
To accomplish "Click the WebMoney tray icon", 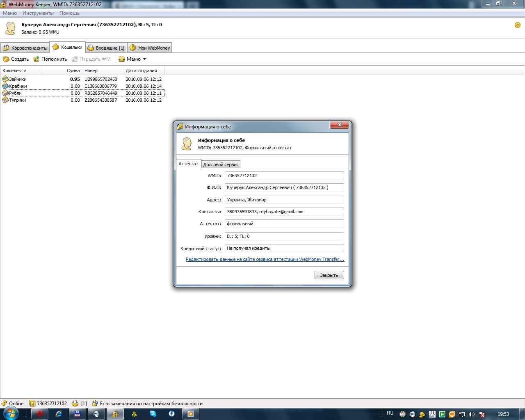I will tap(422, 414).
